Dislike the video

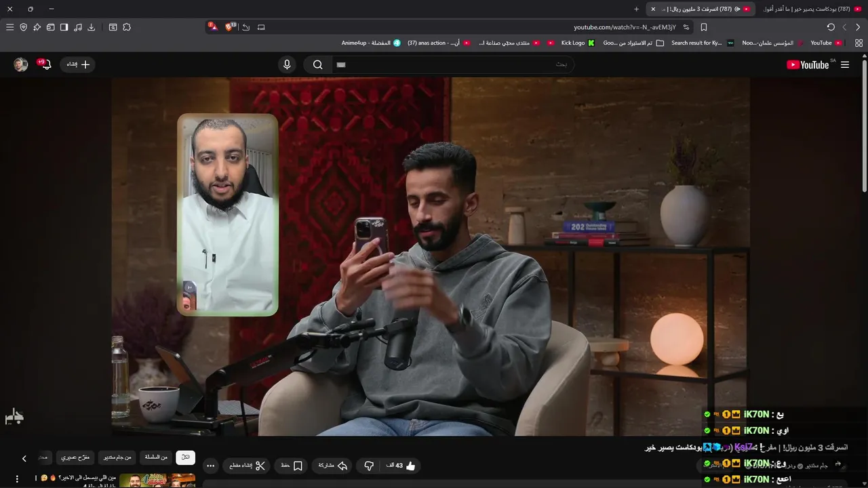click(368, 466)
